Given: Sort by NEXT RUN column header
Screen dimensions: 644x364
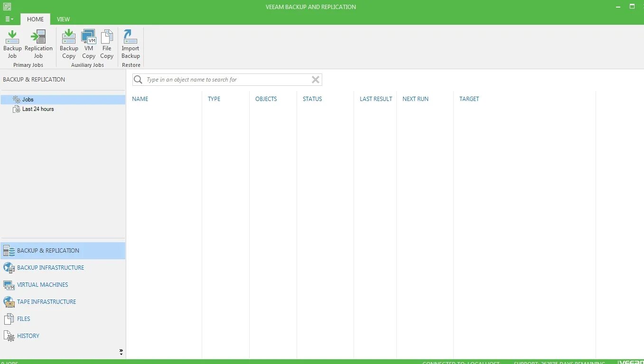Looking at the screenshot, I should [415, 99].
